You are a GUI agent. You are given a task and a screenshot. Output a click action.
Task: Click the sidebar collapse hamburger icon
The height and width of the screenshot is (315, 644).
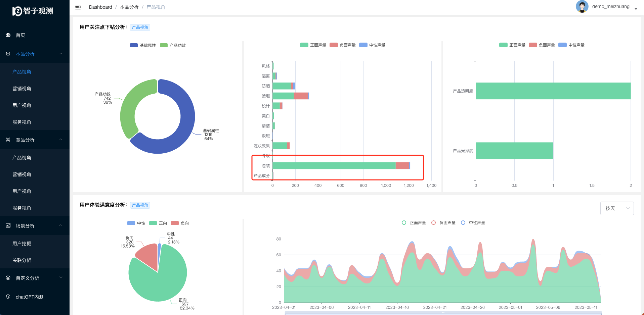tap(78, 7)
